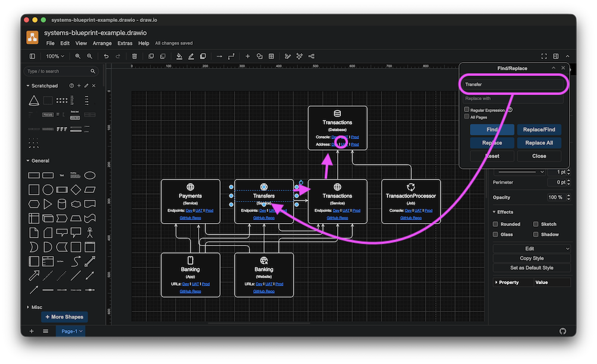Toggle the sidebar panels toolbar icon
Screen dimensions: 597x364
[x=32, y=56]
